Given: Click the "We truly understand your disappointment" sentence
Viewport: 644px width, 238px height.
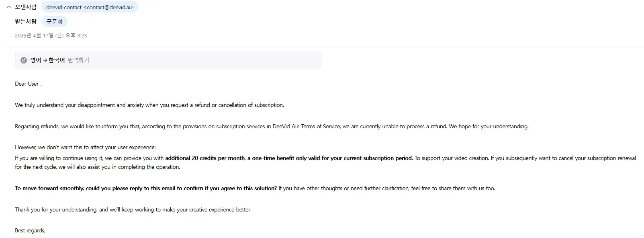Looking at the screenshot, I should point(149,105).
